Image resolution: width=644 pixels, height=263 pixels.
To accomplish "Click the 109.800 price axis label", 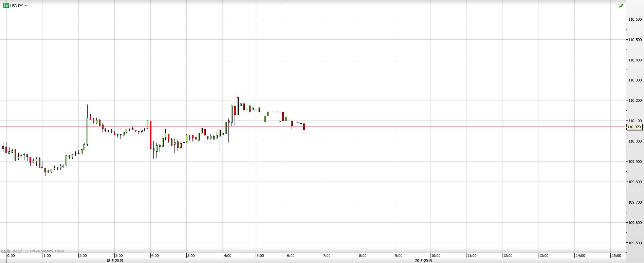I will (x=635, y=182).
